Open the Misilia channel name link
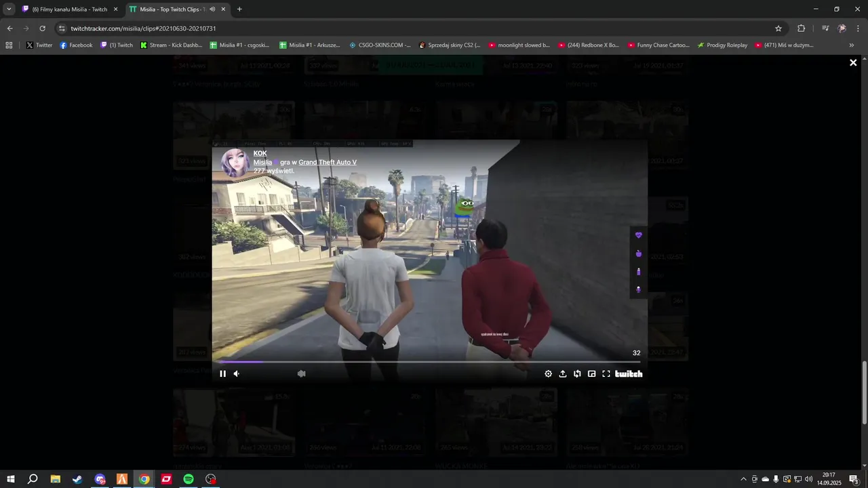This screenshot has width=868, height=488. click(262, 162)
